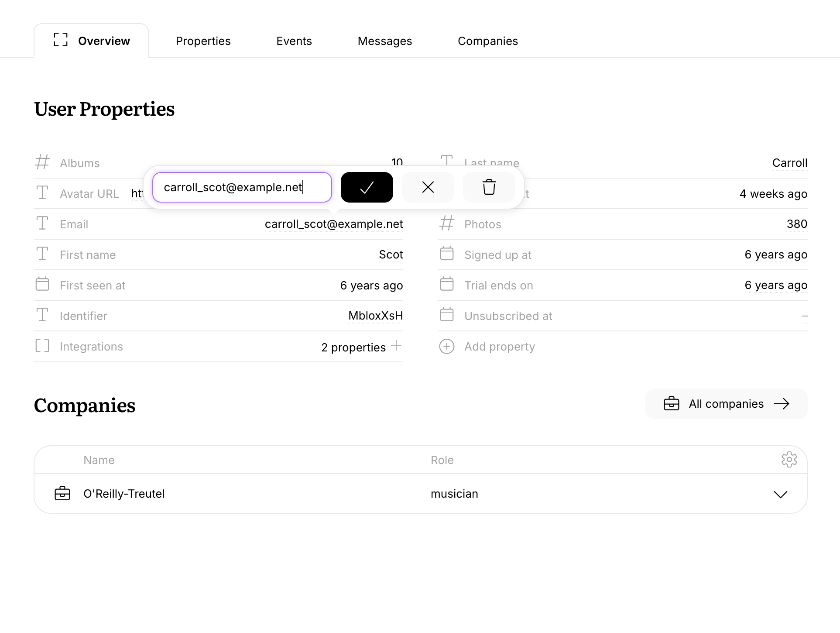This screenshot has width=840, height=633.
Task: Switch to the Events tab
Action: click(x=294, y=41)
